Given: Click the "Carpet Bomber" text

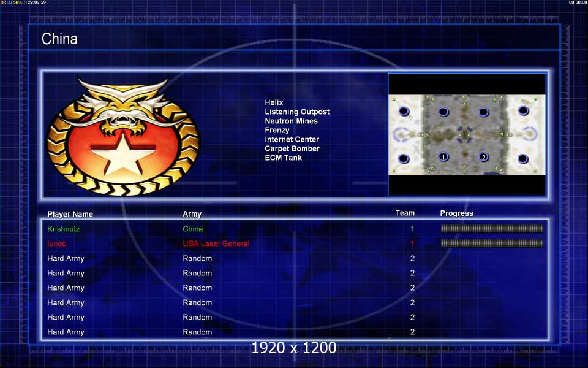Looking at the screenshot, I should coord(292,148).
